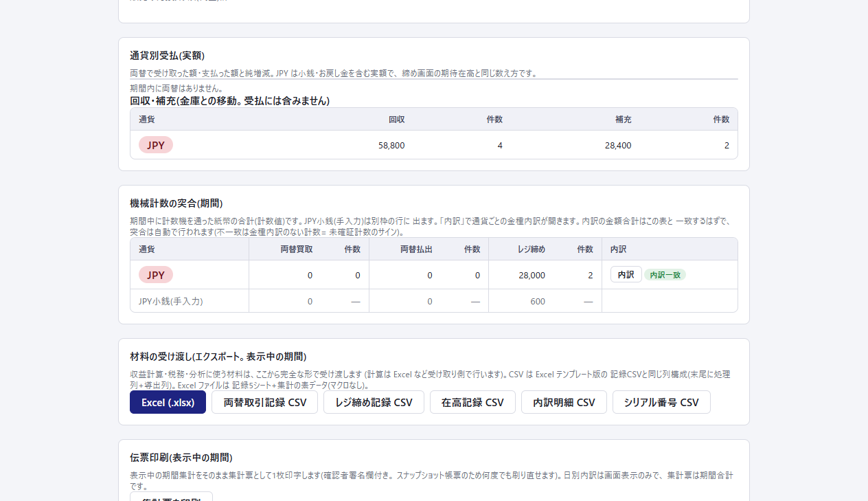This screenshot has width=868, height=501.
Task: Click JPY小銭(手入力) row label
Action: [171, 301]
